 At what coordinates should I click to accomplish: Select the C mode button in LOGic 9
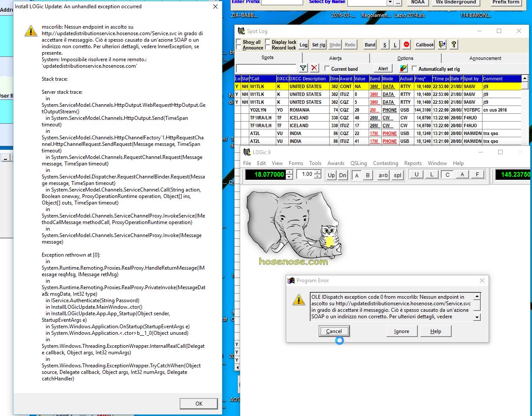click(x=447, y=175)
